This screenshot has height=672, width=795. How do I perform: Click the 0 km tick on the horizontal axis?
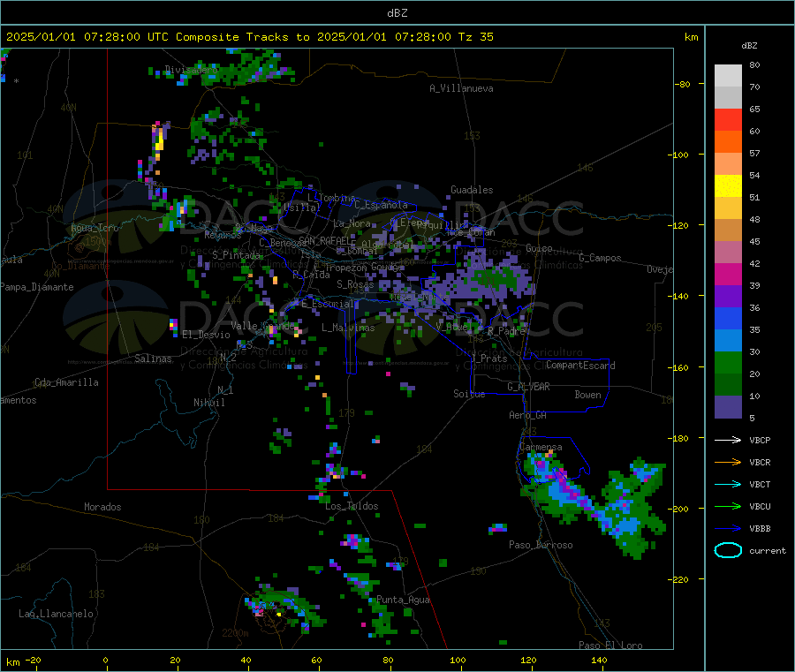tap(105, 660)
